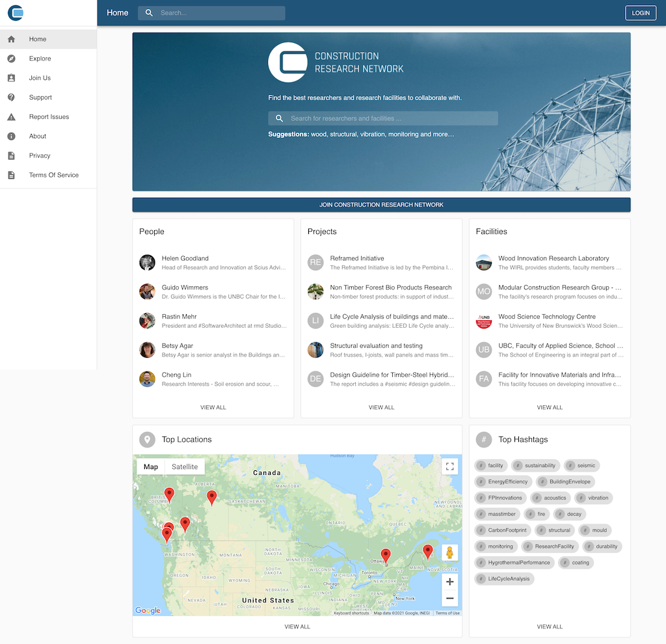Select the seismic hashtag chip
This screenshot has width=666, height=644.
pyautogui.click(x=582, y=466)
